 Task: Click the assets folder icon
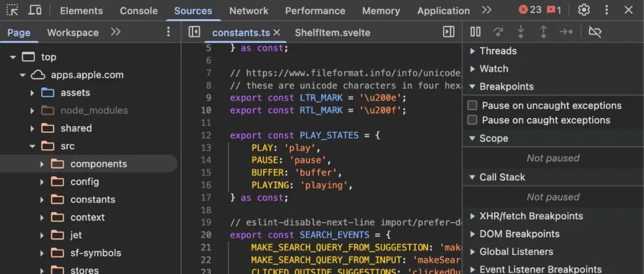pos(48,93)
